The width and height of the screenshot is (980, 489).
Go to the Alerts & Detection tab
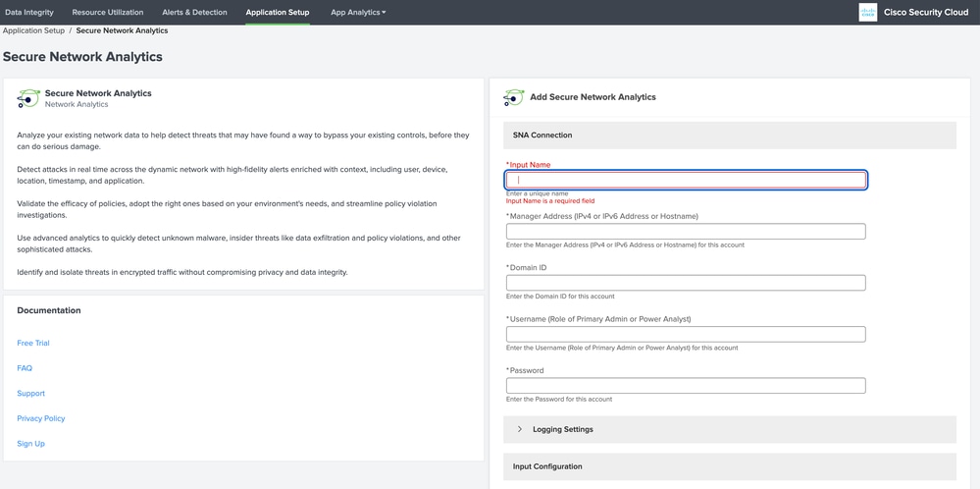pos(194,12)
